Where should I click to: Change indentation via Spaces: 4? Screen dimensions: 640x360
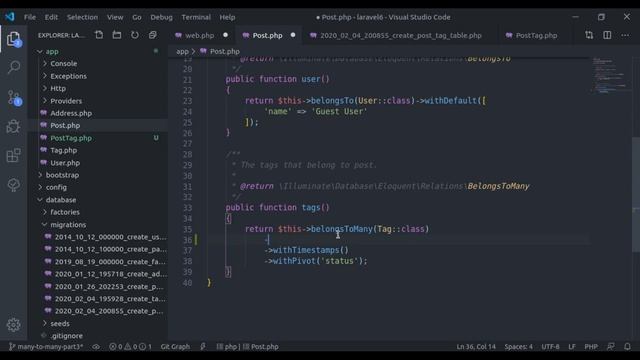518,347
